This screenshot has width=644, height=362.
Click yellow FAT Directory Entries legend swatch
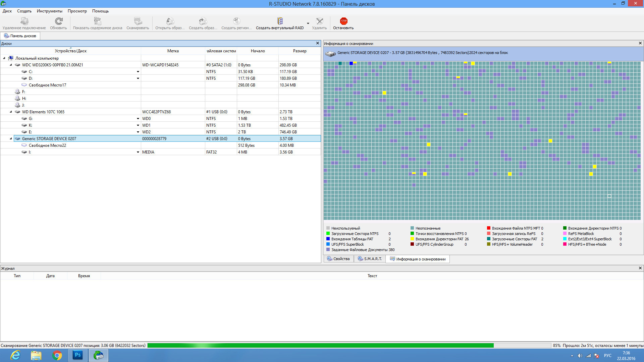(x=412, y=239)
